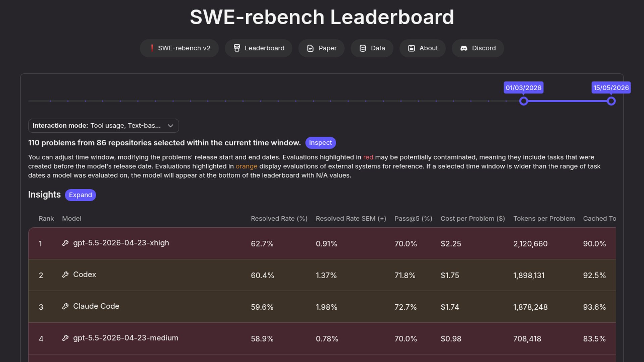Click the Discord logo icon
Screen dimensions: 644x362
(464, 48)
